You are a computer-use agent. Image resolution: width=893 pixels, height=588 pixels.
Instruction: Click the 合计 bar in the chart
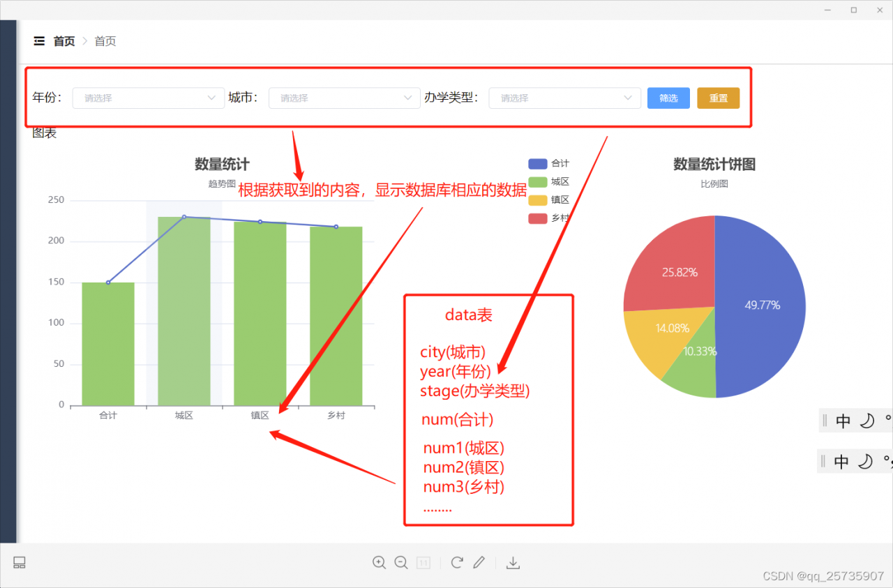pyautogui.click(x=108, y=344)
